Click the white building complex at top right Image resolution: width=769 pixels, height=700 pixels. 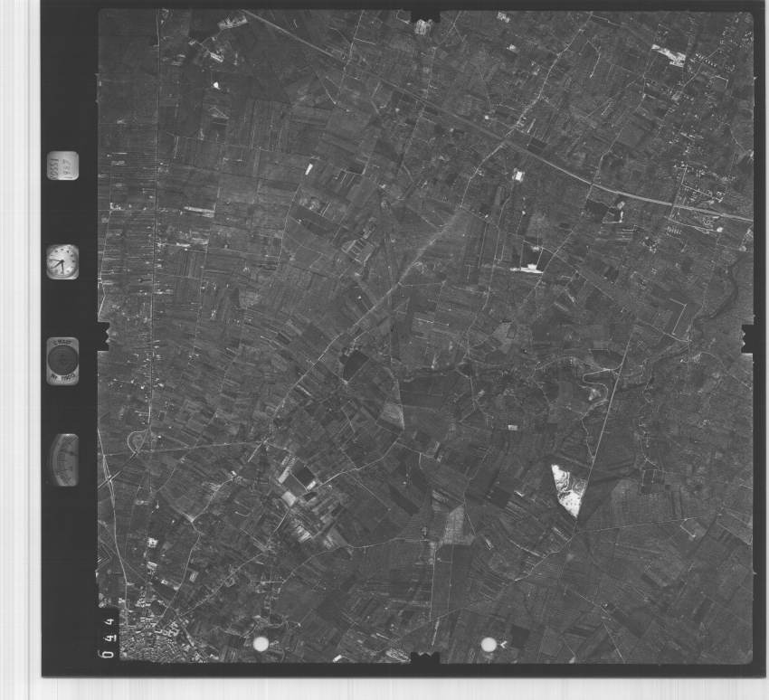point(669,54)
